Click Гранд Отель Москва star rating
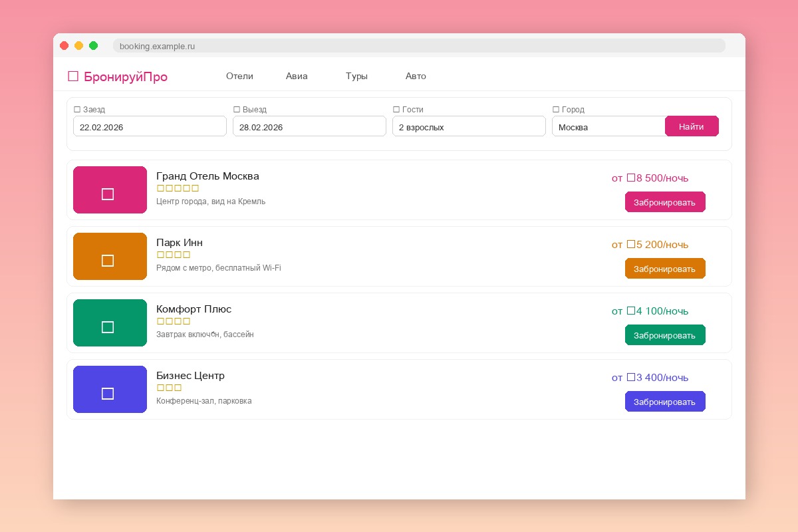The image size is (798, 532). pyautogui.click(x=178, y=188)
